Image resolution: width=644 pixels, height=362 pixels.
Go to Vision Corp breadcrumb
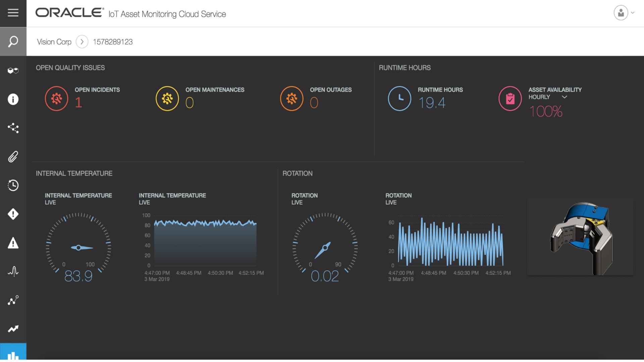54,42
